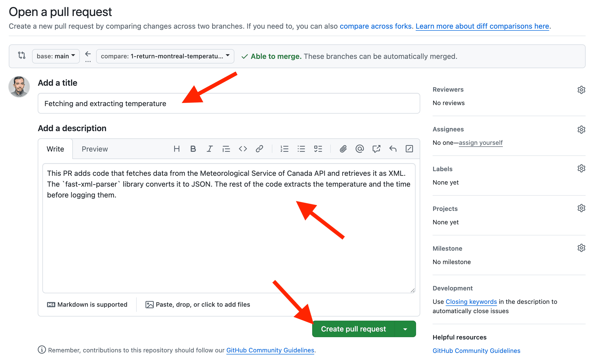Click the info icon beside guidelines reminder
The width and height of the screenshot is (598, 364).
(x=42, y=350)
